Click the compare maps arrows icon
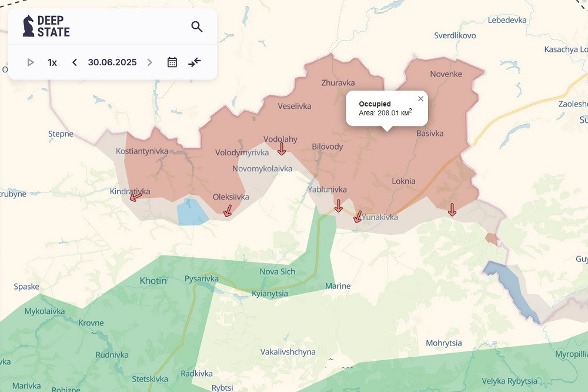The image size is (588, 392). [x=195, y=62]
